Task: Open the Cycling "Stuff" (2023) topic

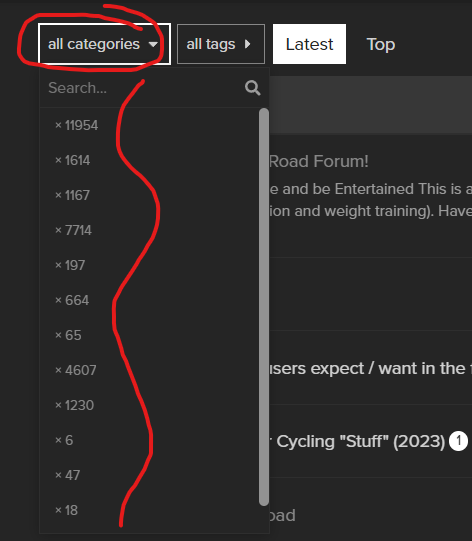Action: 357,441
